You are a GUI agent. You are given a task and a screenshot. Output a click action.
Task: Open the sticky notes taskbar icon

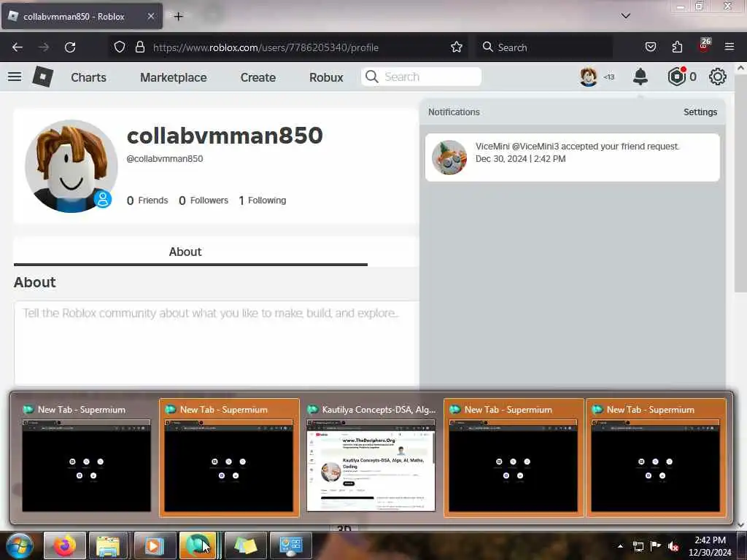point(245,545)
